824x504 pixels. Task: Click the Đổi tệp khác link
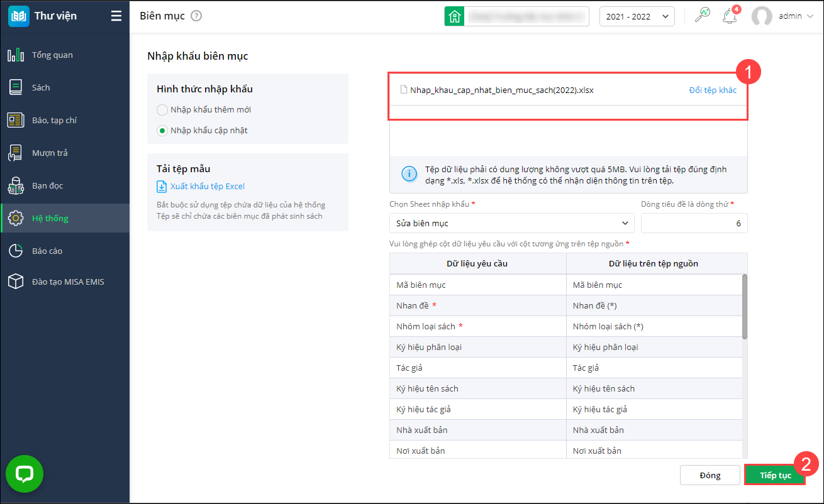713,90
